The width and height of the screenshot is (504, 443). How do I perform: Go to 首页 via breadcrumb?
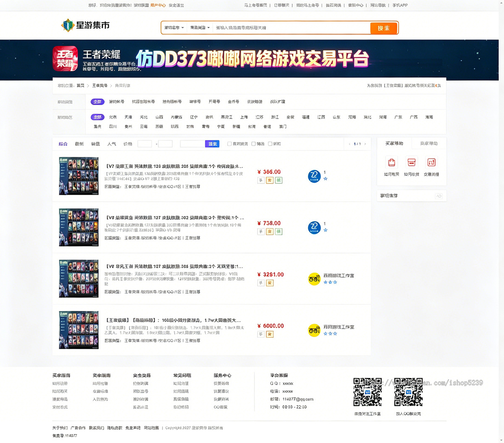80,85
